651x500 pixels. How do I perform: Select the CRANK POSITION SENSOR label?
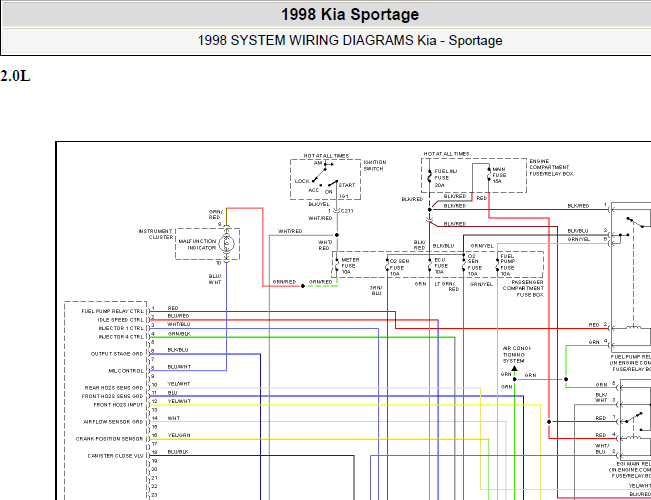point(110,439)
